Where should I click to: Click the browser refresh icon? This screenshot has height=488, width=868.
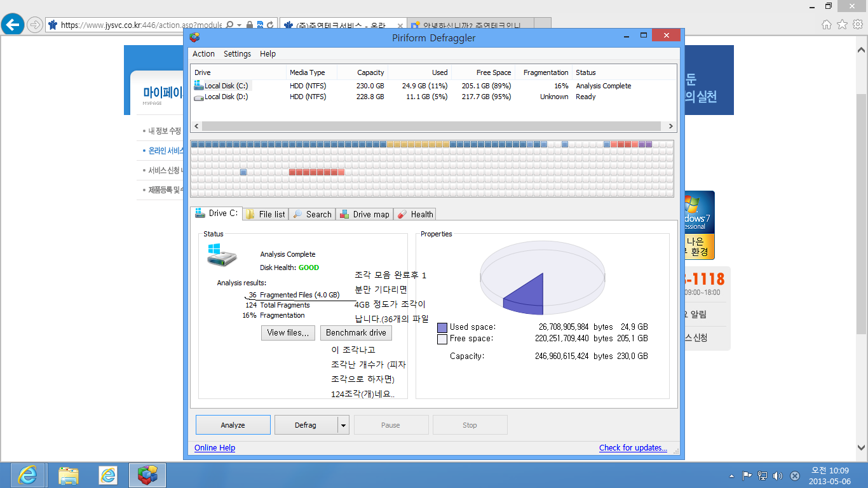(x=271, y=25)
